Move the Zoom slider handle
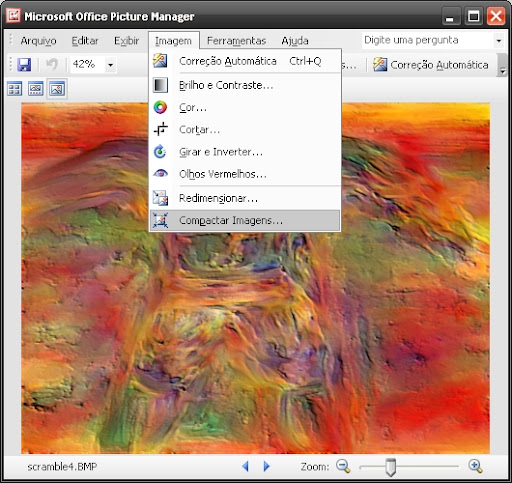The image size is (512, 483). tap(390, 467)
